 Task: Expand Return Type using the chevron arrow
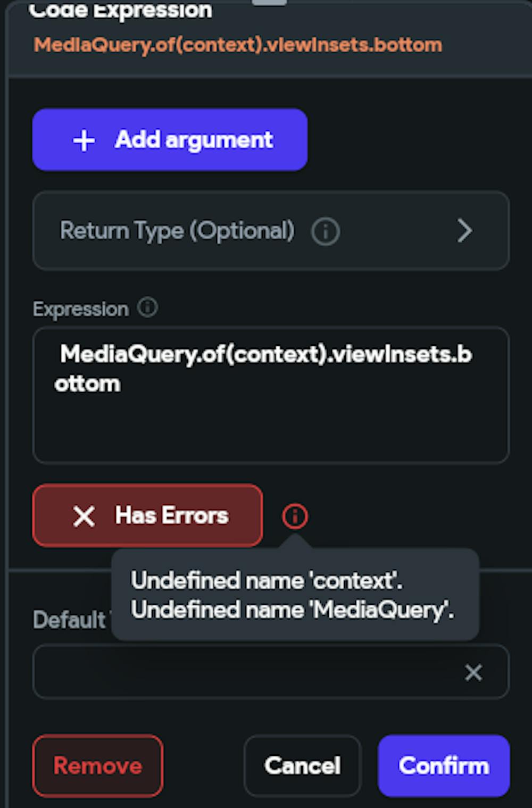click(464, 231)
